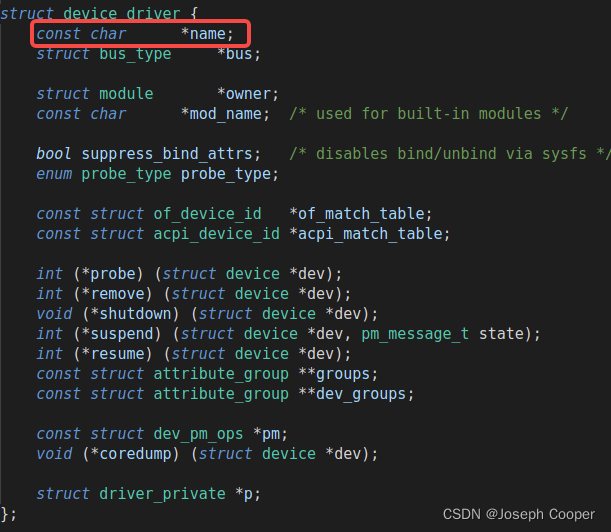Select the "probe_type;" member name
The height and width of the screenshot is (532, 611).
230,174
